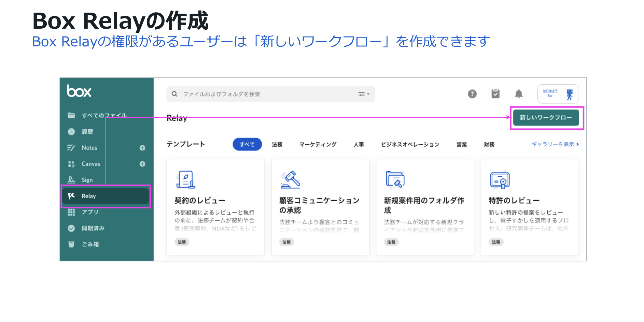Expand the ギャラリーを表示 gallery link
This screenshot has width=644, height=322.
click(x=555, y=144)
